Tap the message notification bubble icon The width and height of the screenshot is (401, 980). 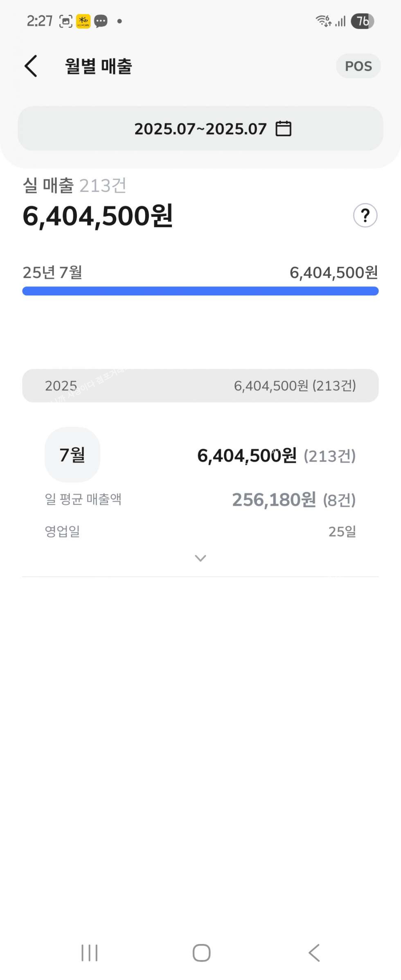(x=101, y=21)
